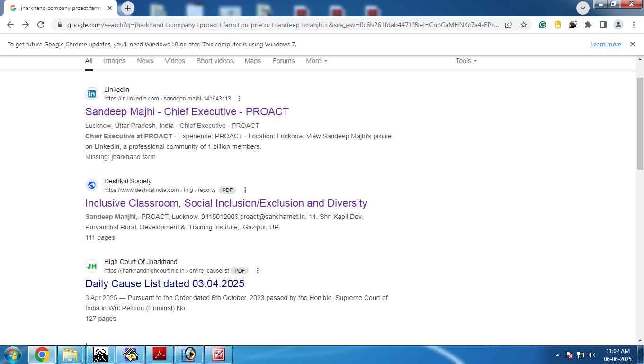Screen dimensions: 644x364
Task: Click the scrollbar down arrow
Action: coord(640,341)
